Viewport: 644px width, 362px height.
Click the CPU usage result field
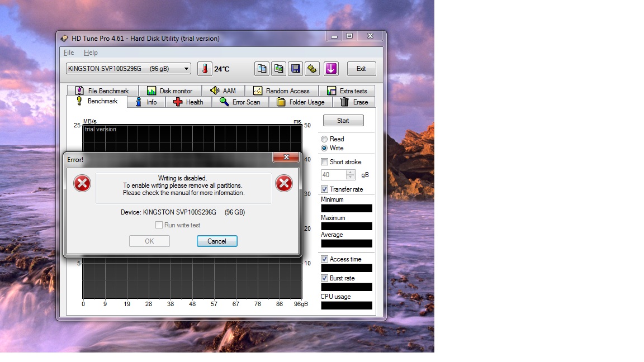tap(347, 306)
